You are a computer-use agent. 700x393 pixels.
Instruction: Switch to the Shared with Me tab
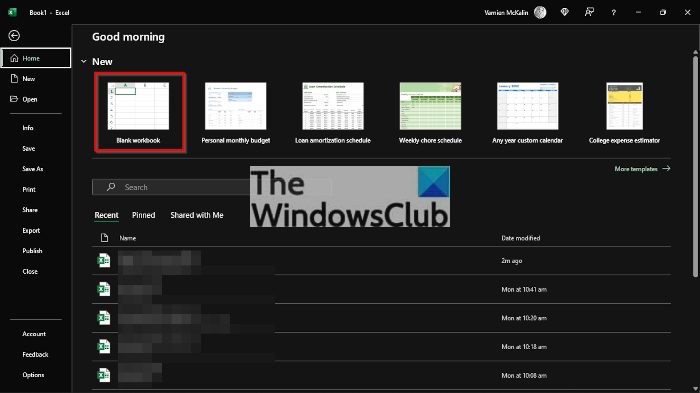click(x=197, y=215)
